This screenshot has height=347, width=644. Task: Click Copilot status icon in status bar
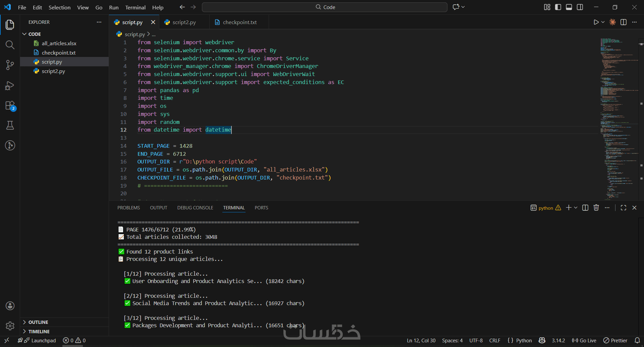[x=542, y=340]
